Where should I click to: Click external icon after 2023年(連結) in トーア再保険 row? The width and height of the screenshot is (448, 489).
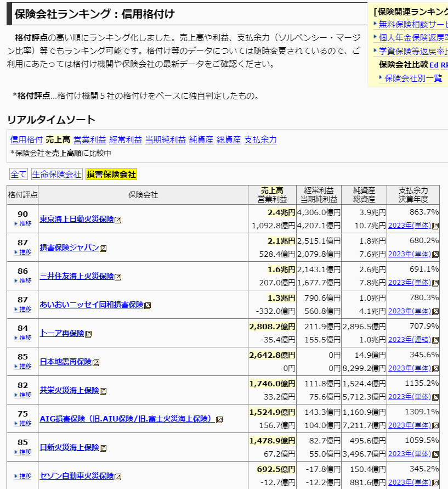pyautogui.click(x=435, y=340)
